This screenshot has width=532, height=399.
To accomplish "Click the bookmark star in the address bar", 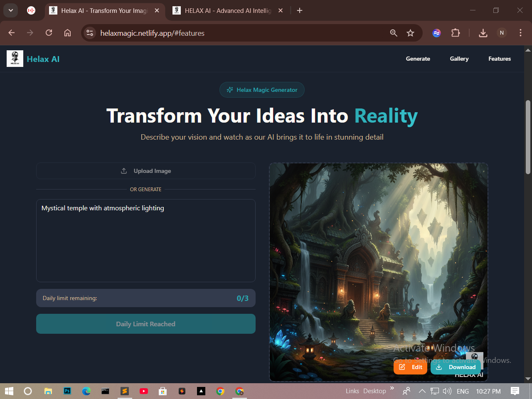I will pyautogui.click(x=410, y=33).
